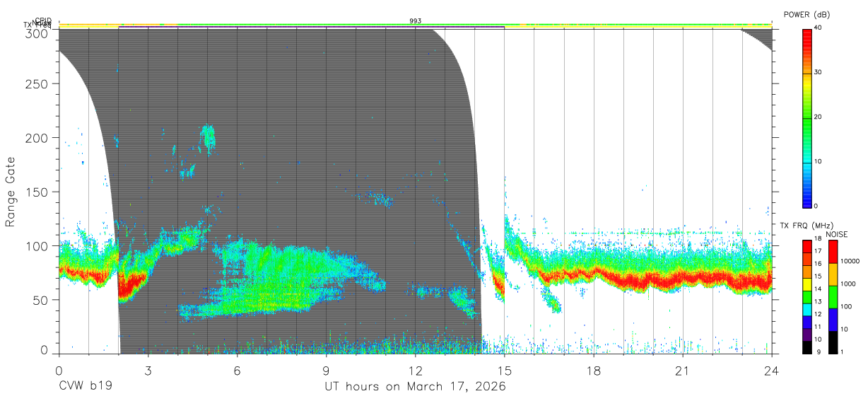Click the green NOISE swatch between 100 and 1000

832,297
